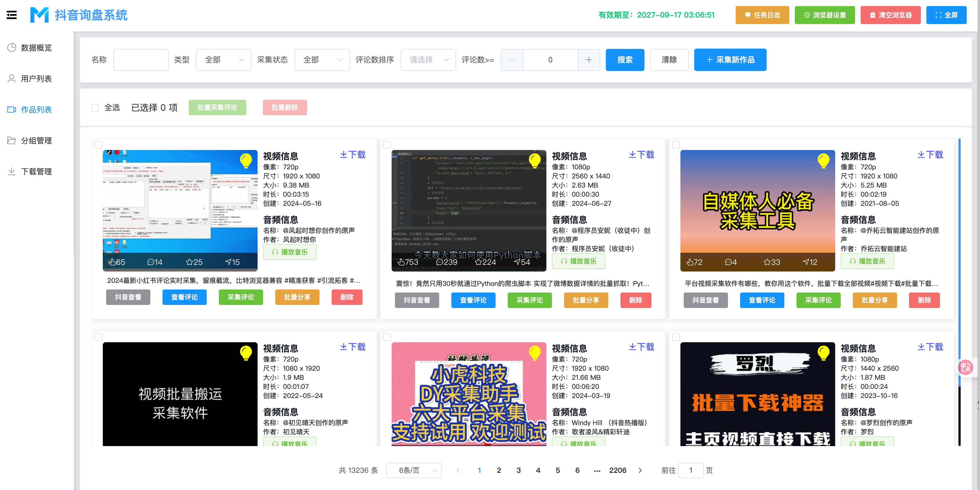
Task: Click the previous page arrow
Action: click(x=458, y=470)
